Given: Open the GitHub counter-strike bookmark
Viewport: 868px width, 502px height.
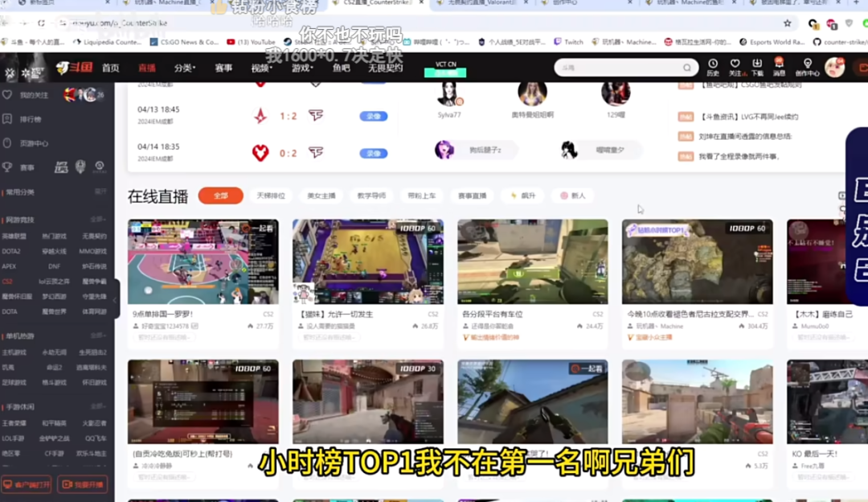Looking at the screenshot, I should [840, 42].
